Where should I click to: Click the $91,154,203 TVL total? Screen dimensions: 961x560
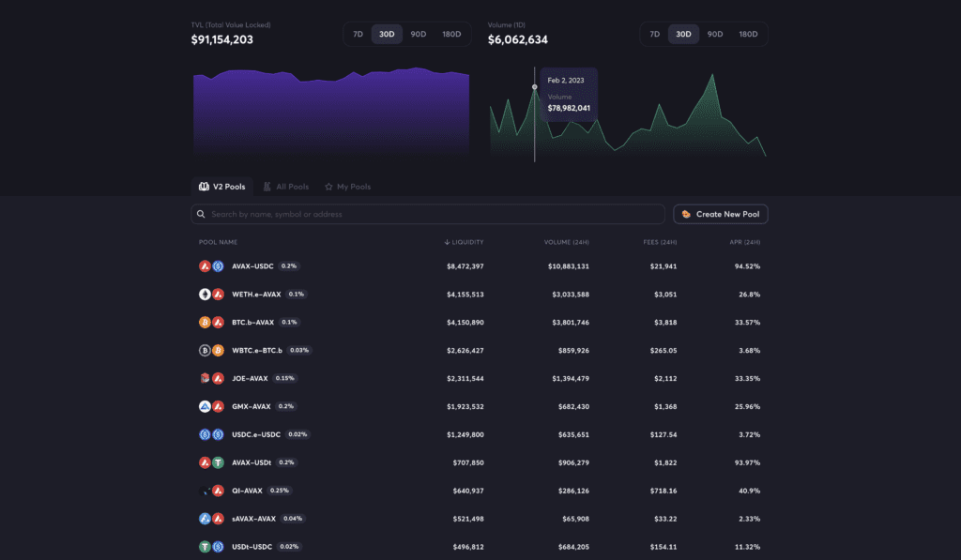221,39
